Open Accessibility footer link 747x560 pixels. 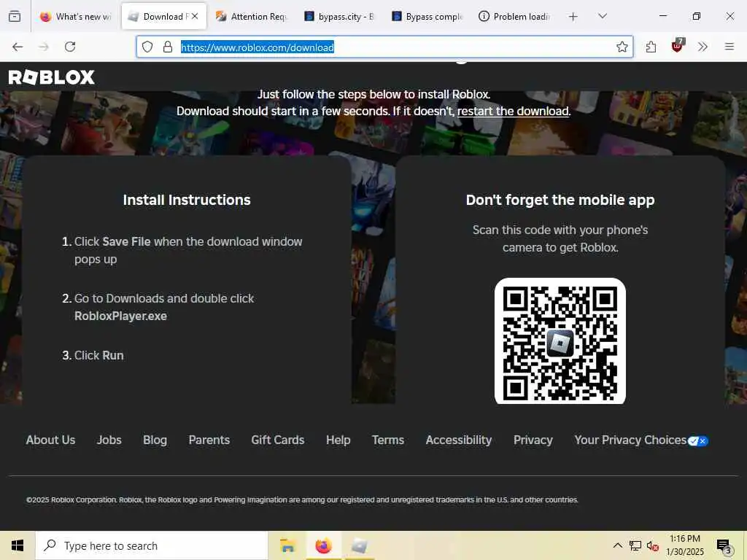459,440
